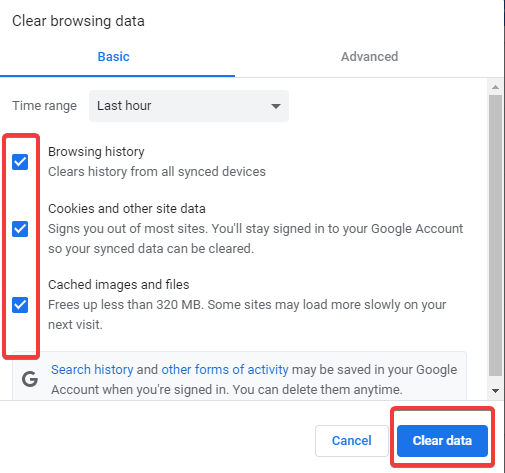Switch to the Advanced tab
The image size is (505, 473).
pos(369,57)
